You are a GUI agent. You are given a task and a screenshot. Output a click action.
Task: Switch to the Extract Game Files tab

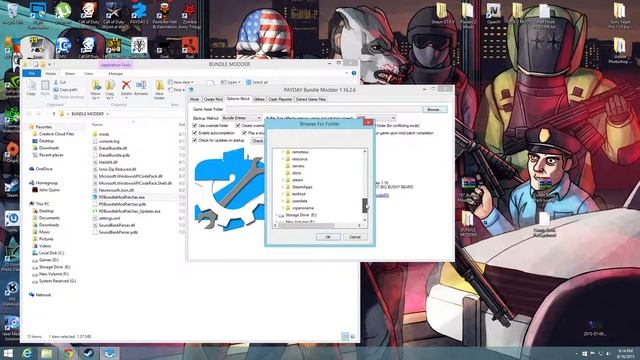point(311,99)
